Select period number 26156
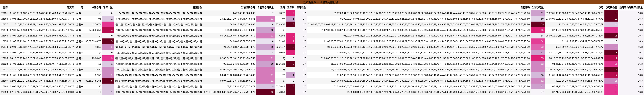Image resolution: width=644 pixels, height=95 pixels. pyautogui.click(x=4, y=41)
